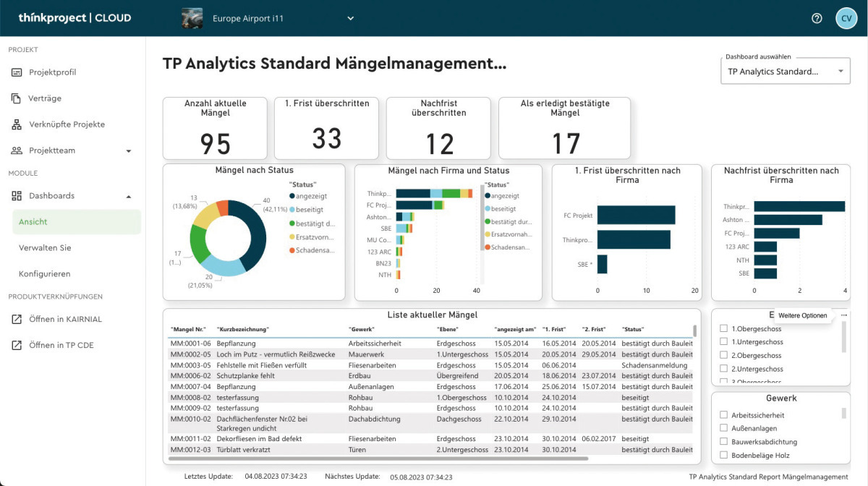
Task: Collapse the Dashboards module section
Action: pyautogui.click(x=129, y=196)
